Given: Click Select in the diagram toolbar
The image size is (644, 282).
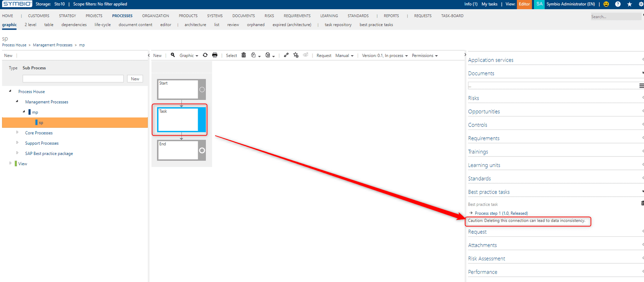Looking at the screenshot, I should click(x=231, y=56).
